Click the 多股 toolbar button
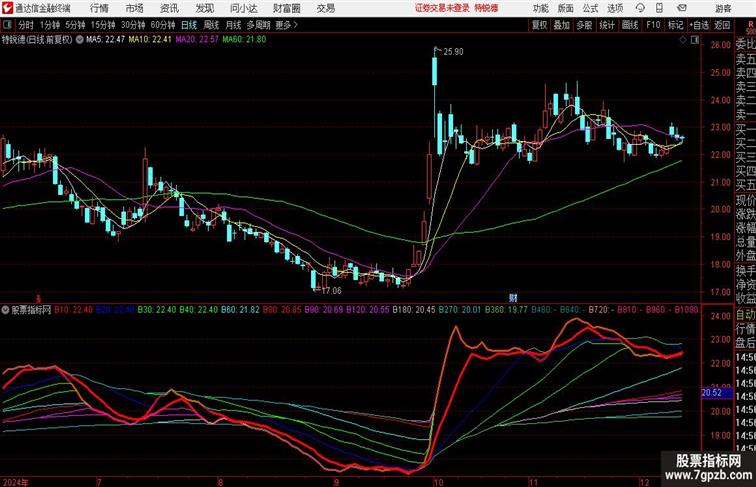The height and width of the screenshot is (487, 756). [x=584, y=25]
